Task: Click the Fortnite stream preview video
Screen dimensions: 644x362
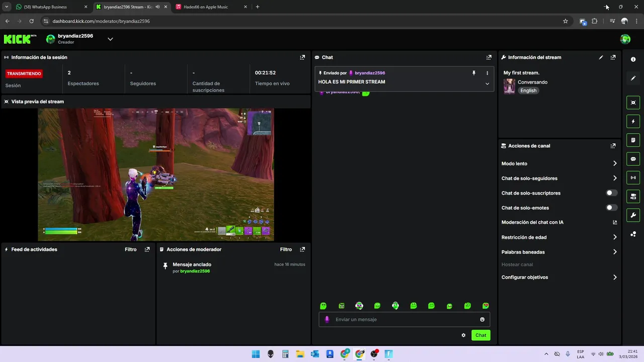Action: (x=156, y=174)
